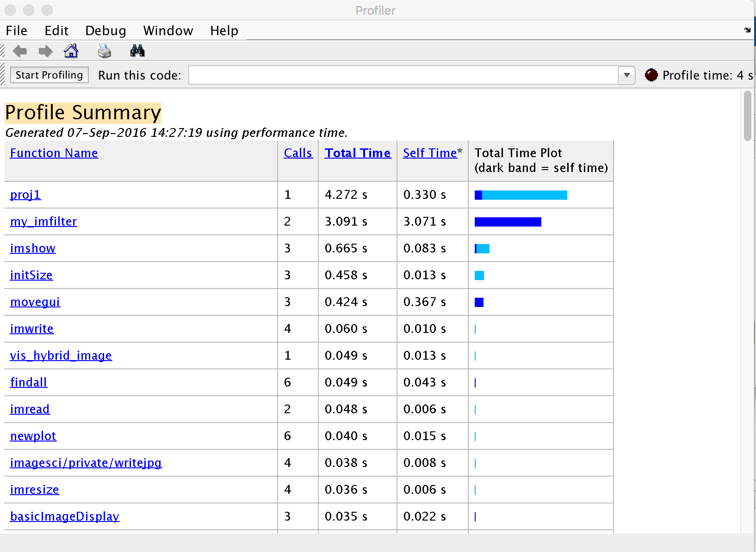The width and height of the screenshot is (756, 552).
Task: Click the proj1 total time bar
Action: [521, 195]
